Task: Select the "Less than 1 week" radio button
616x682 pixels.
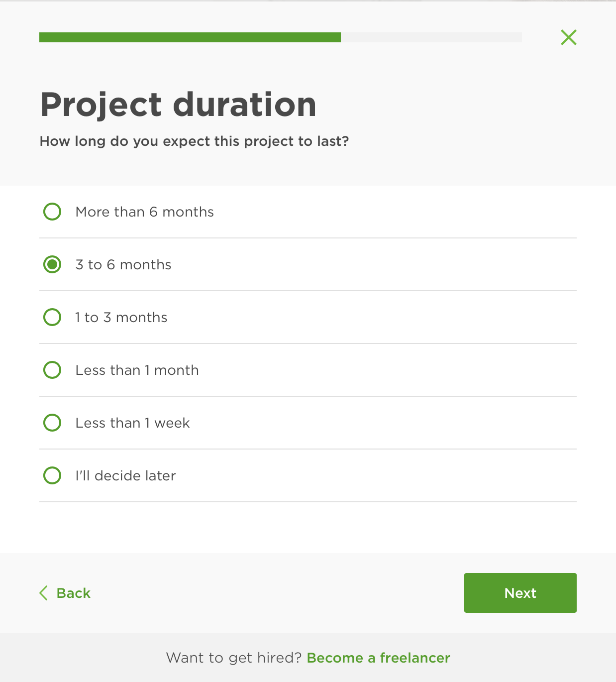Action: [52, 423]
